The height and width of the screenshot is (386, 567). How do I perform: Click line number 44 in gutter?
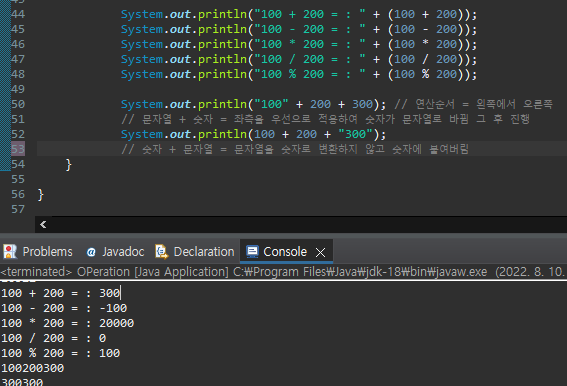point(18,14)
